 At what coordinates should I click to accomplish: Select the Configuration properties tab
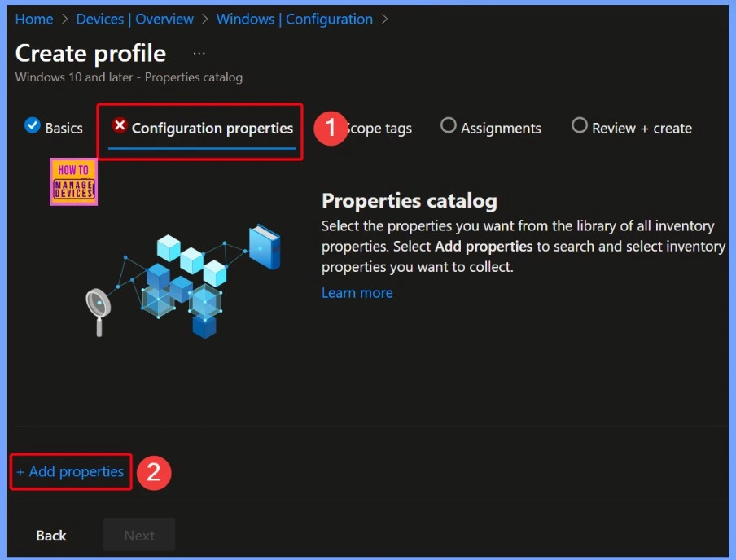202,128
